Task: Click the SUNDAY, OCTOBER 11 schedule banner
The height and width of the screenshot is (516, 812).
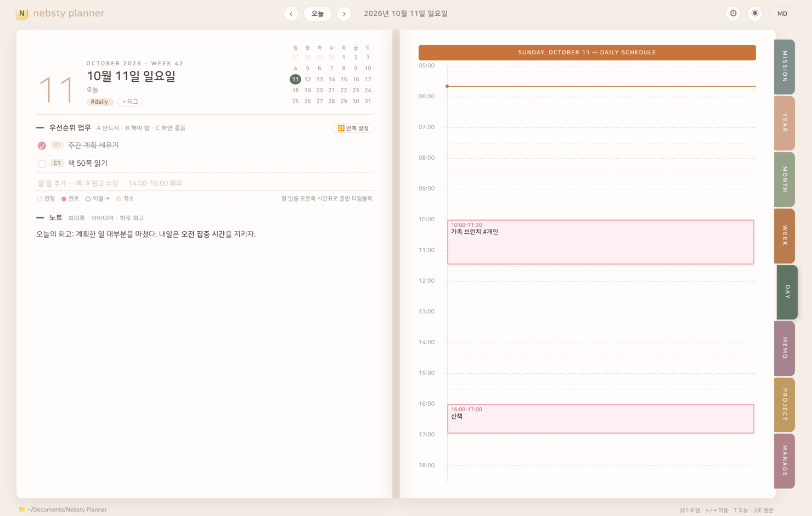Action: [587, 53]
